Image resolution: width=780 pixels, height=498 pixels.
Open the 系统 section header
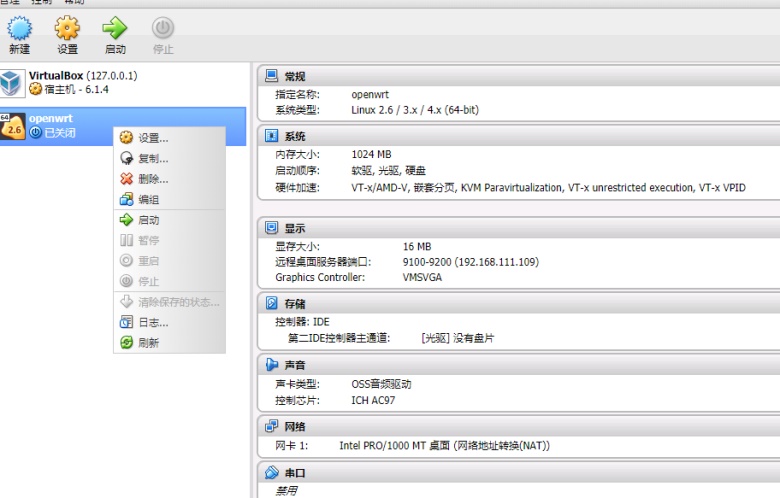[519, 136]
